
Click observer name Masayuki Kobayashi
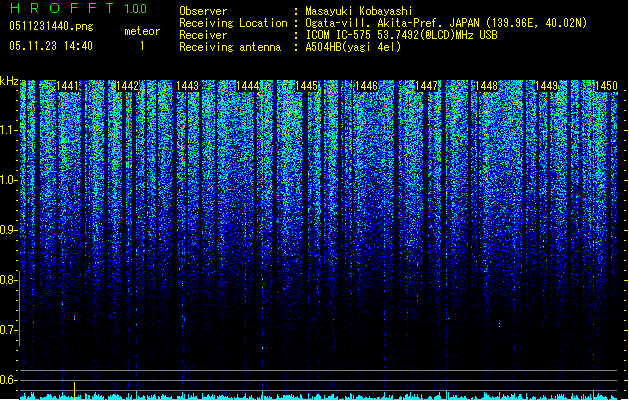(x=359, y=11)
